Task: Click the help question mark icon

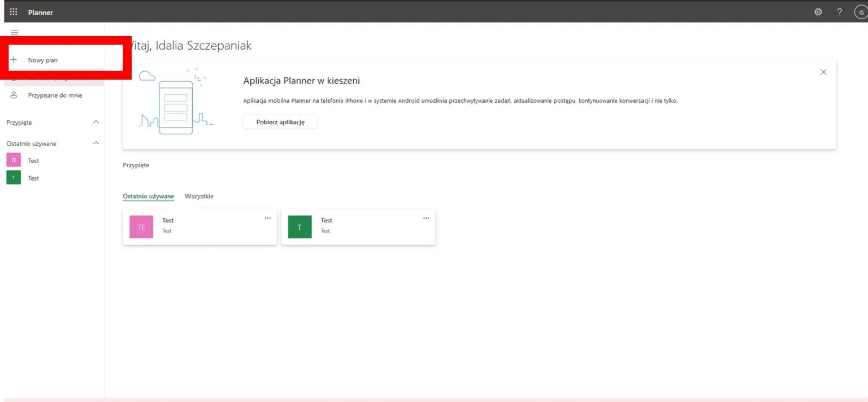Action: click(x=840, y=12)
